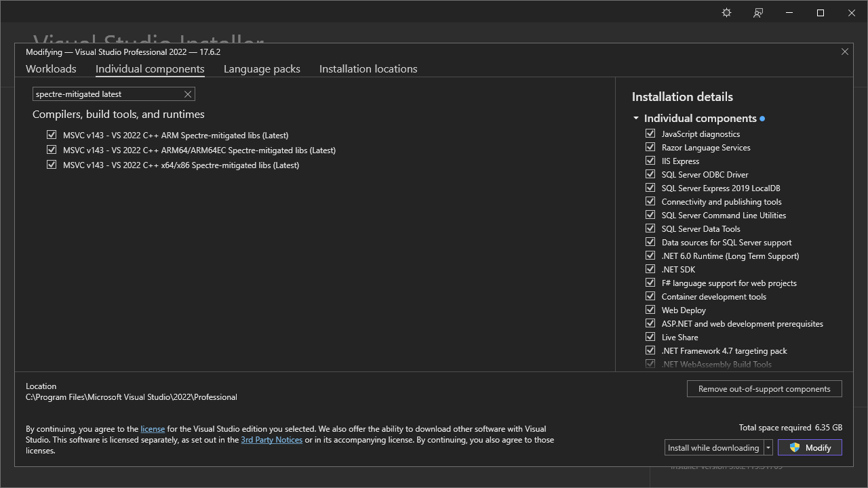Disable the x64/x86 Spectre-mitigated libs selection
868x488 pixels.
pos(52,164)
